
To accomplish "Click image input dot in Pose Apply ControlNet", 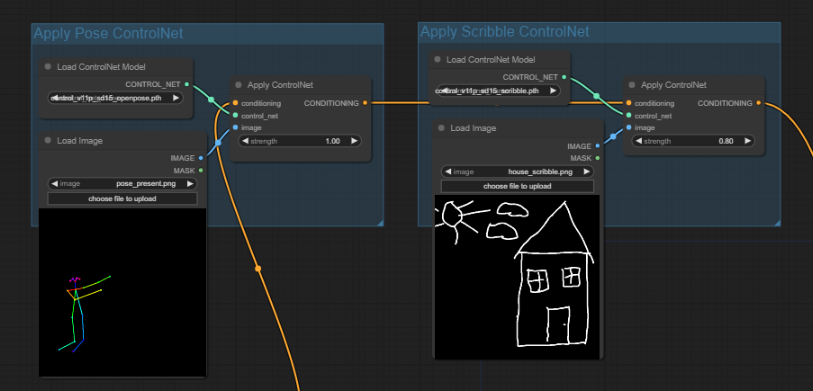I will (235, 128).
